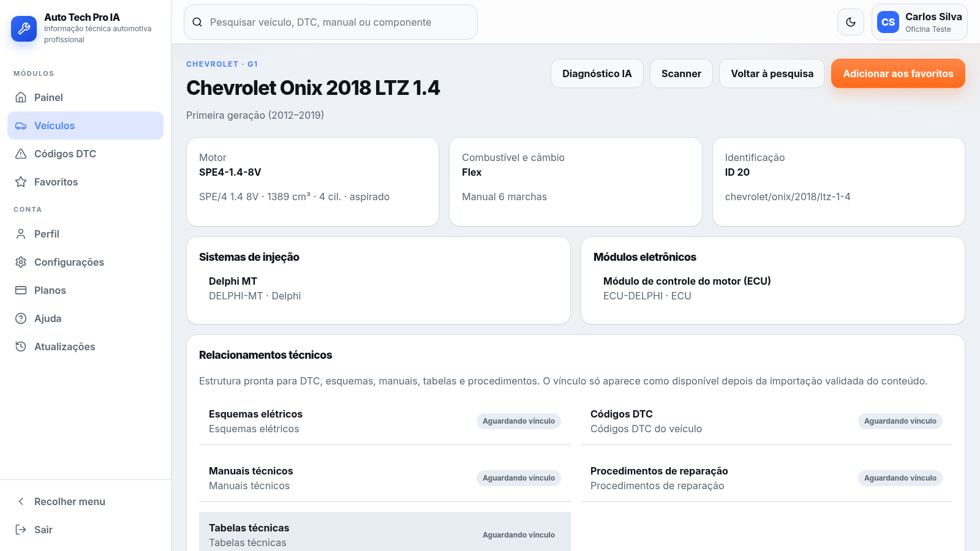Click the Planos card icon

pyautogui.click(x=21, y=290)
